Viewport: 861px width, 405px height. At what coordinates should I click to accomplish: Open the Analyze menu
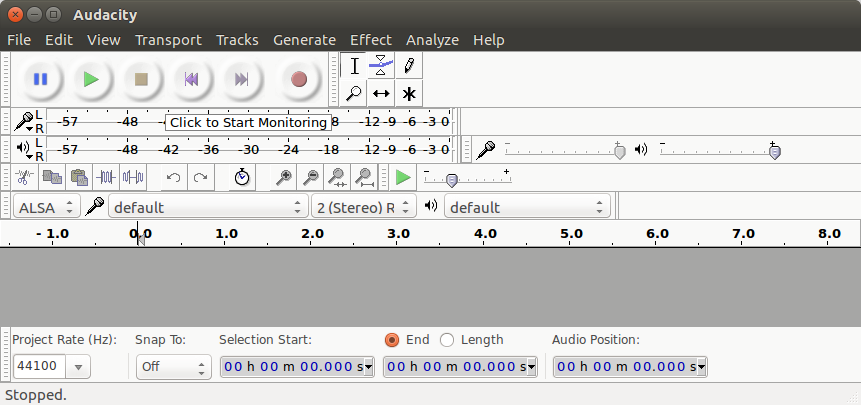tap(432, 40)
